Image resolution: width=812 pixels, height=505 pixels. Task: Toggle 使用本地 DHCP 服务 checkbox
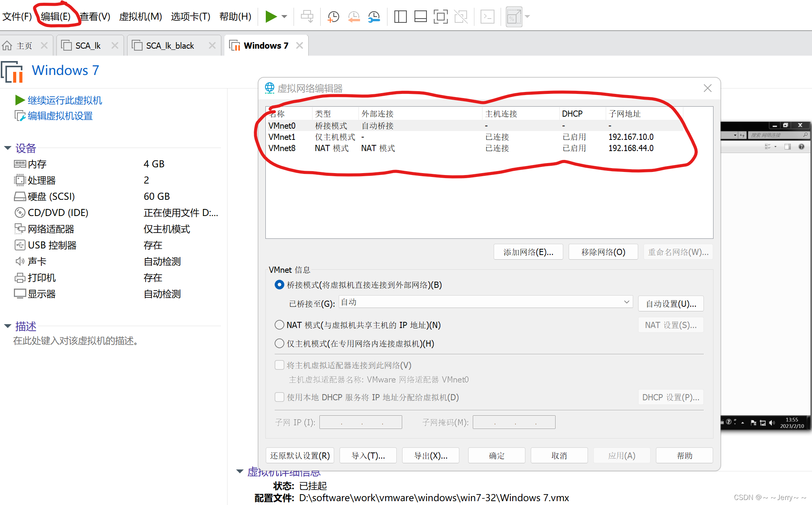click(279, 397)
